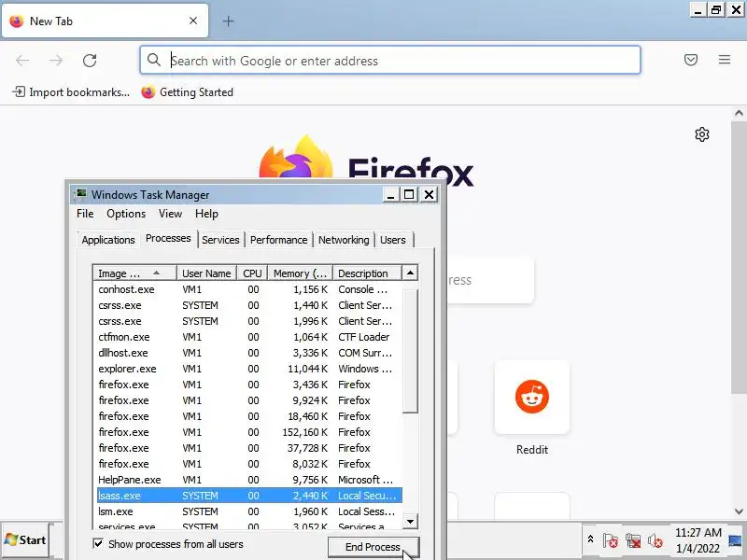Viewport: 747px width, 560px height.
Task: Select the dllhost.exe process row
Action: click(x=249, y=353)
